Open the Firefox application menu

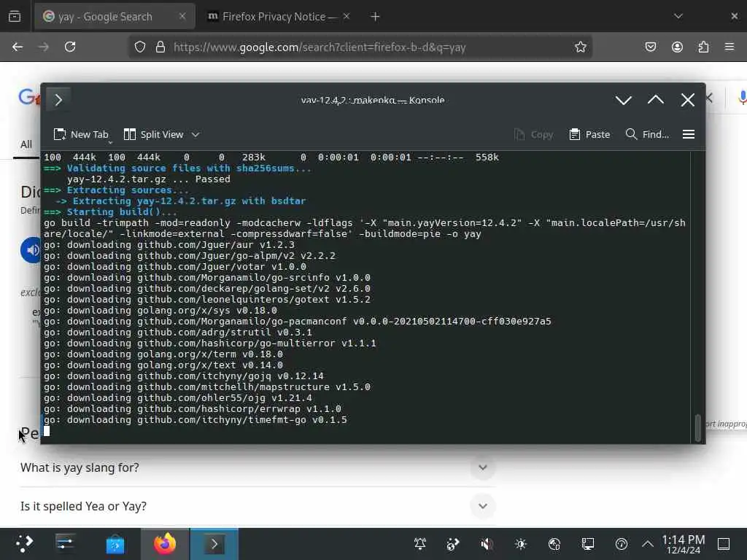(x=729, y=47)
